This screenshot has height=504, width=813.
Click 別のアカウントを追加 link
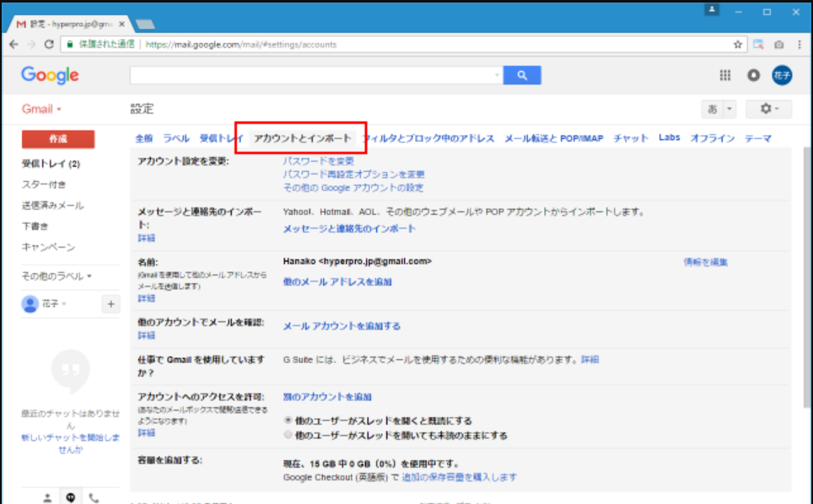pyautogui.click(x=327, y=397)
